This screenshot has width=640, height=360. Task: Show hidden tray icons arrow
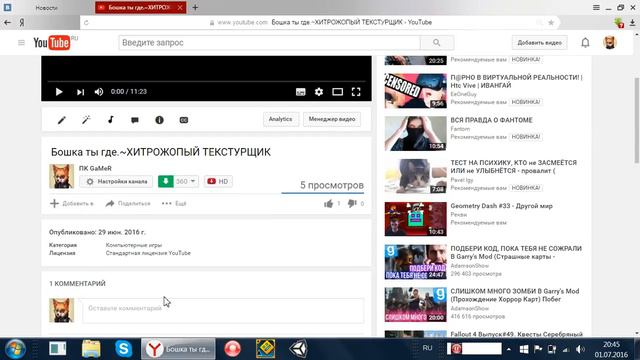[x=509, y=349]
